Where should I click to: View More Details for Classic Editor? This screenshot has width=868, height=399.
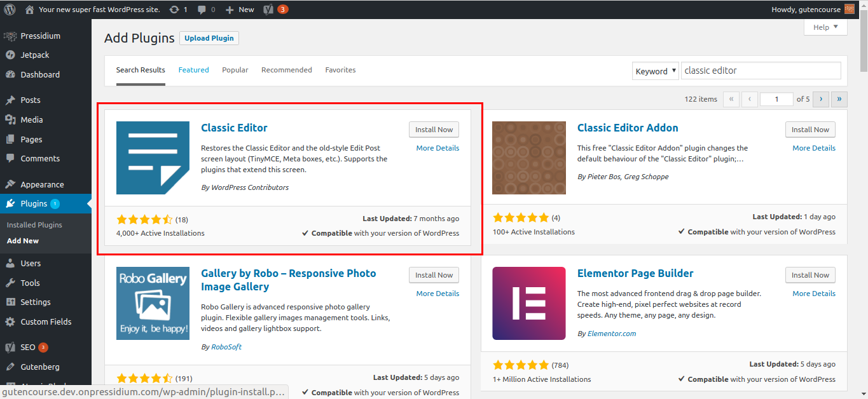click(437, 148)
